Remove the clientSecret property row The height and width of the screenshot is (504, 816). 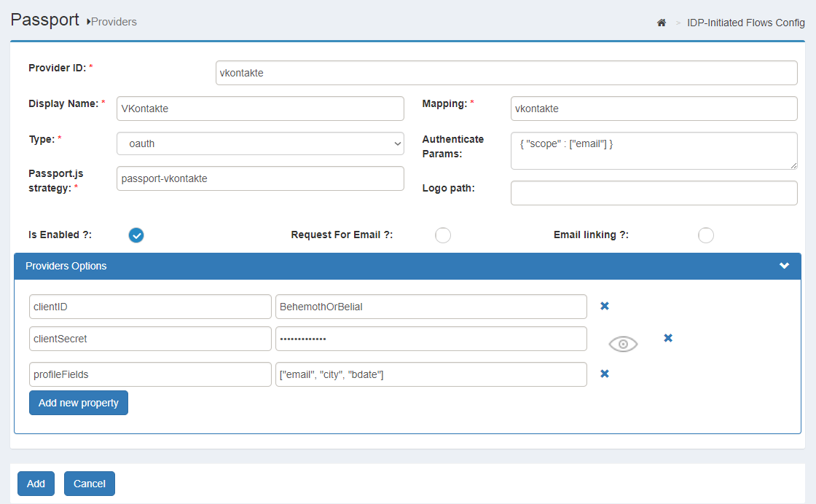[668, 338]
